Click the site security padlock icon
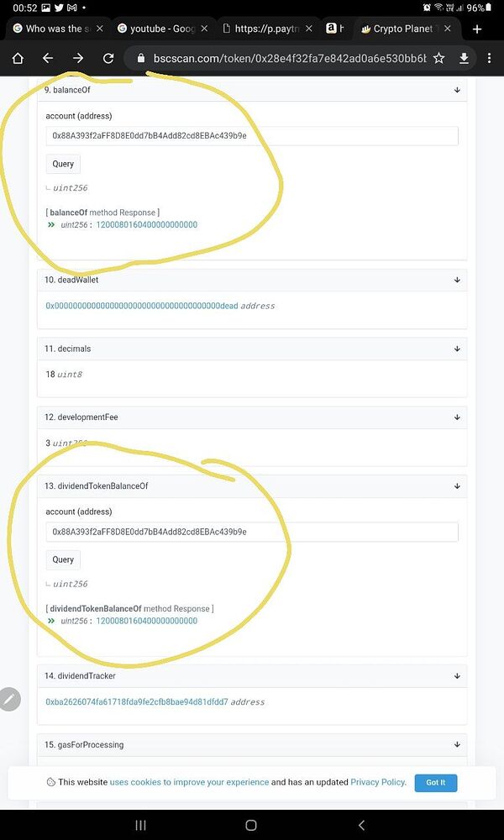Viewport: 504px width, 840px height. coord(139,59)
